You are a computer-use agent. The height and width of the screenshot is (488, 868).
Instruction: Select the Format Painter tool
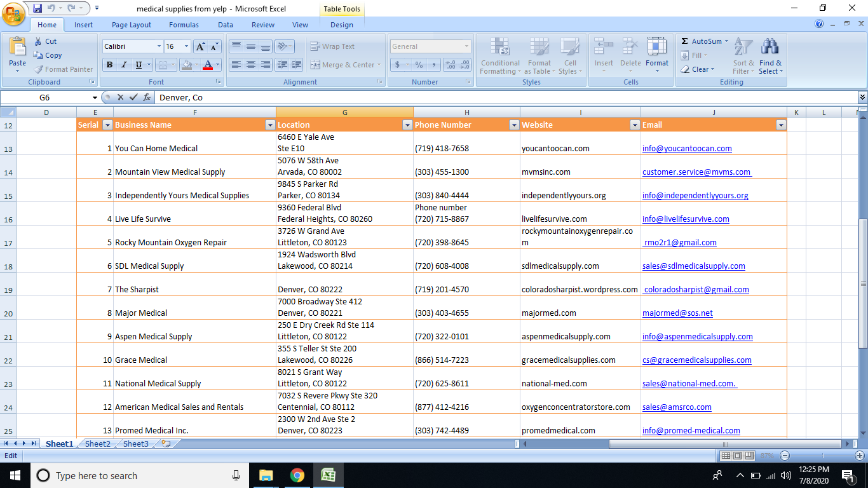coord(64,69)
